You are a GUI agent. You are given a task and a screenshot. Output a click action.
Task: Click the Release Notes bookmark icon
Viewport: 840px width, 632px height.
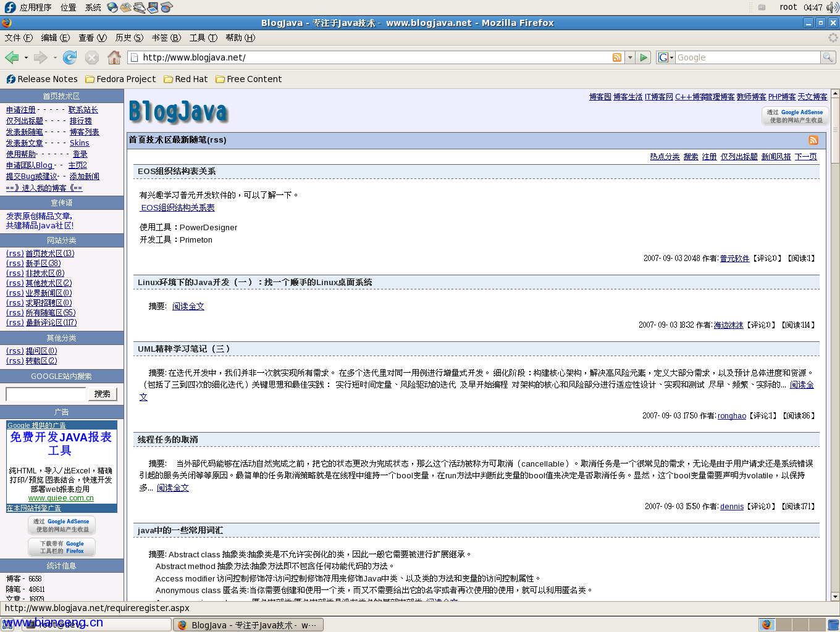tap(10, 79)
